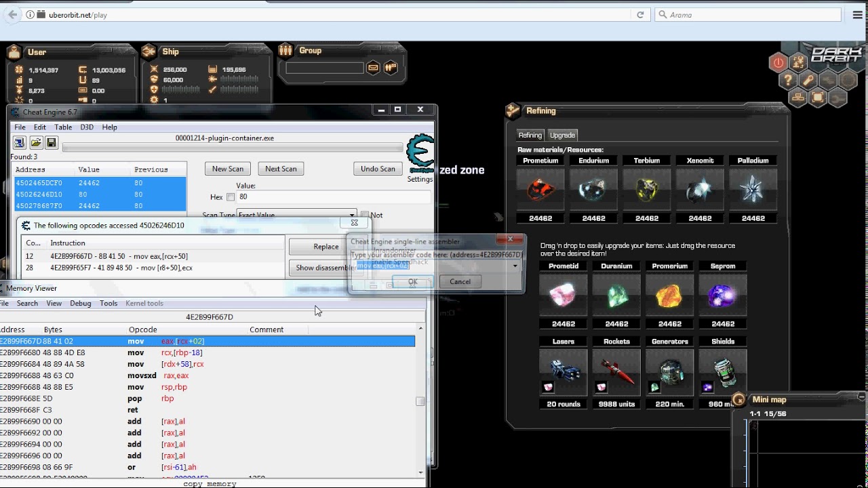
Task: Click OK in single-line assembler dialog
Action: click(x=413, y=281)
